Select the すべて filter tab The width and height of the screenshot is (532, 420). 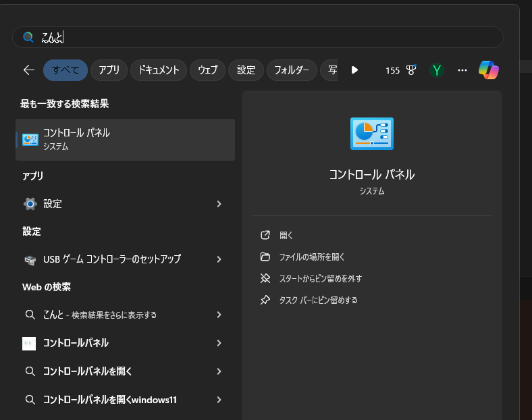[65, 70]
